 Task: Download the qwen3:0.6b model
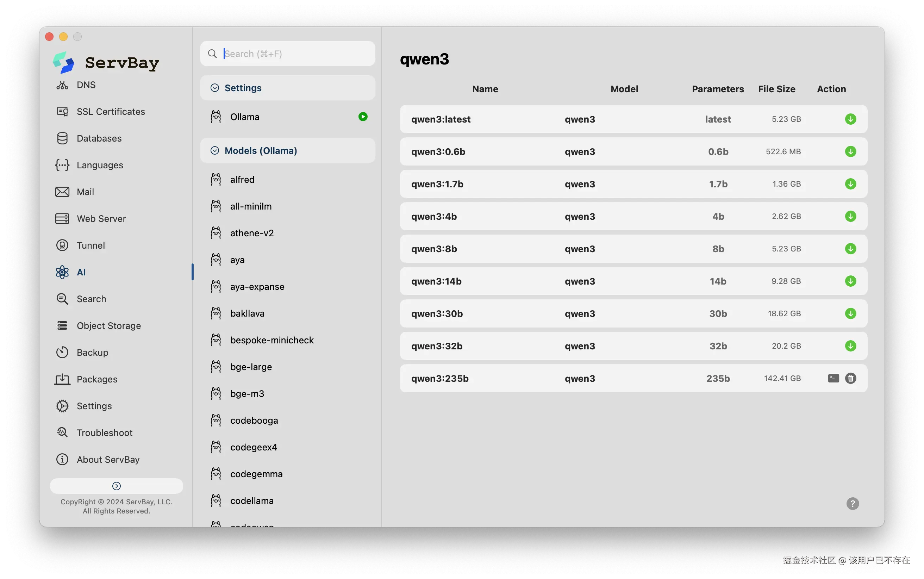coord(850,152)
